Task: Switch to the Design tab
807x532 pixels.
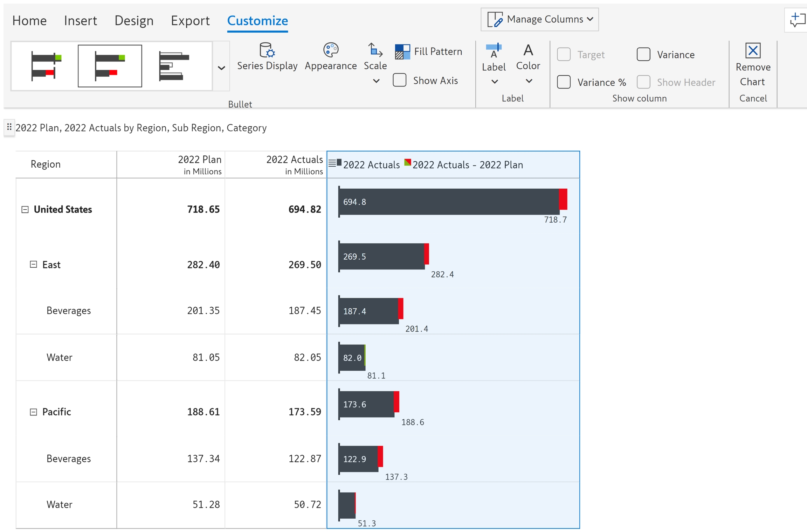Action: click(134, 21)
